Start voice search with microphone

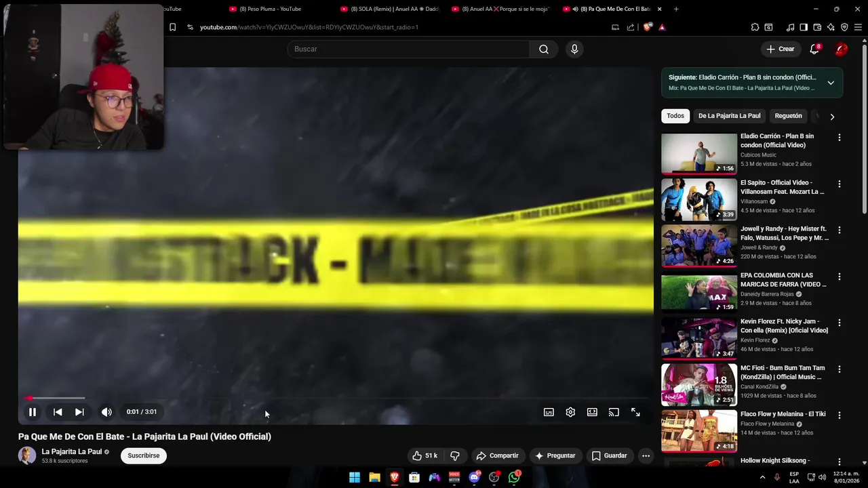pyautogui.click(x=574, y=49)
